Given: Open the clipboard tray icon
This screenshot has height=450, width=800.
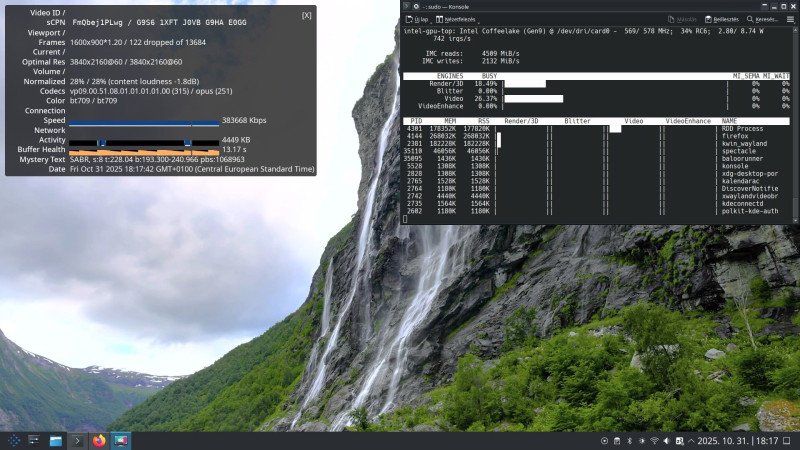Looking at the screenshot, I should coord(617,441).
